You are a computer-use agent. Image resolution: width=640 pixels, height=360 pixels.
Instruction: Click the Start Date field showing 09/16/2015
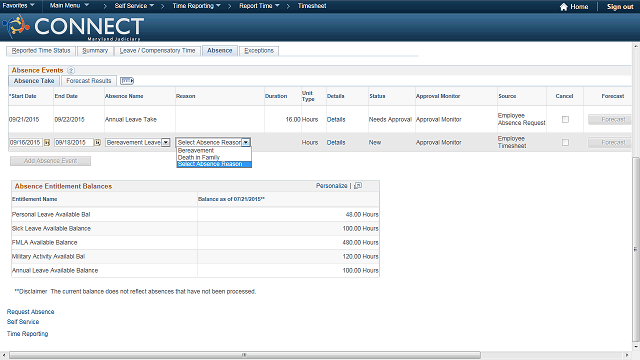(25, 142)
